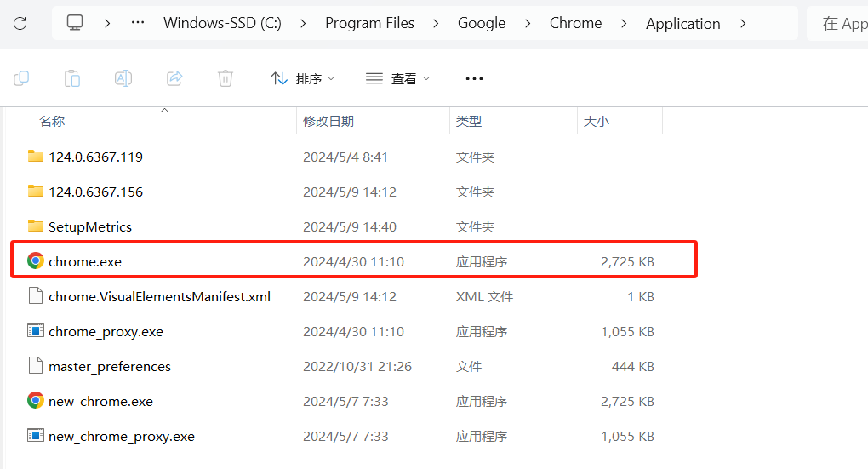Select chrome_proxy.exe application icon

click(x=36, y=330)
